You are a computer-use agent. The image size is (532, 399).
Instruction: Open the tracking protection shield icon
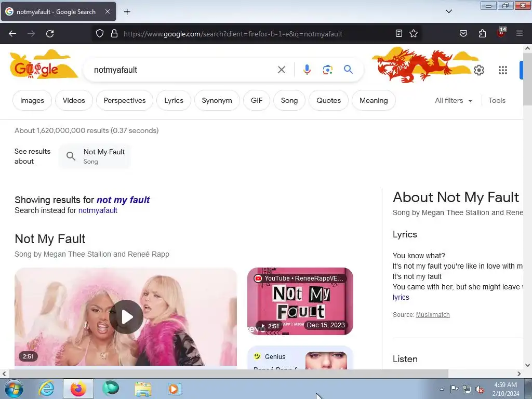click(99, 34)
